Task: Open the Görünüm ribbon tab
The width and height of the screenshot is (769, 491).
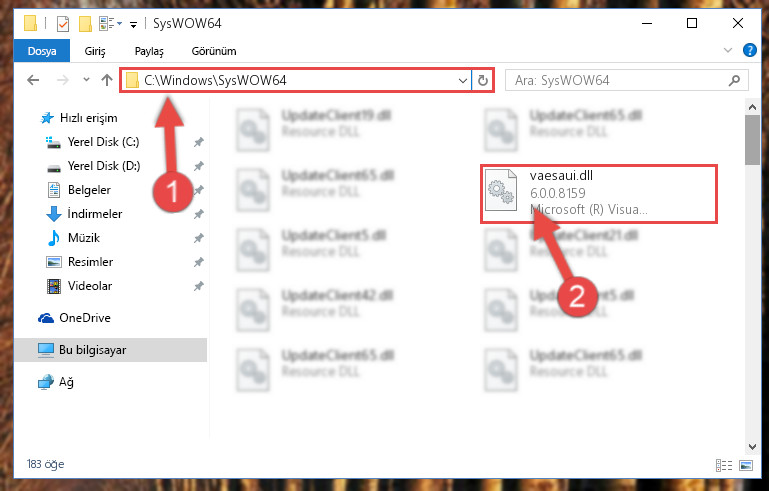Action: pyautogui.click(x=214, y=51)
